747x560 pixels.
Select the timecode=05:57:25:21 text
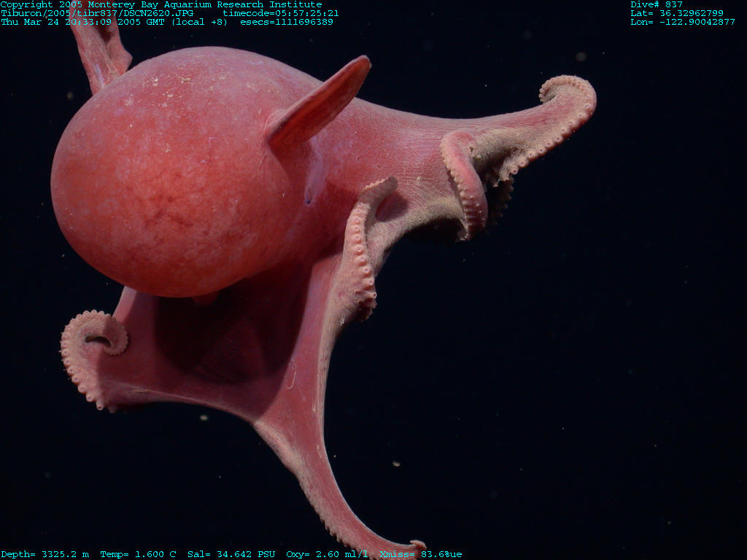(281, 13)
